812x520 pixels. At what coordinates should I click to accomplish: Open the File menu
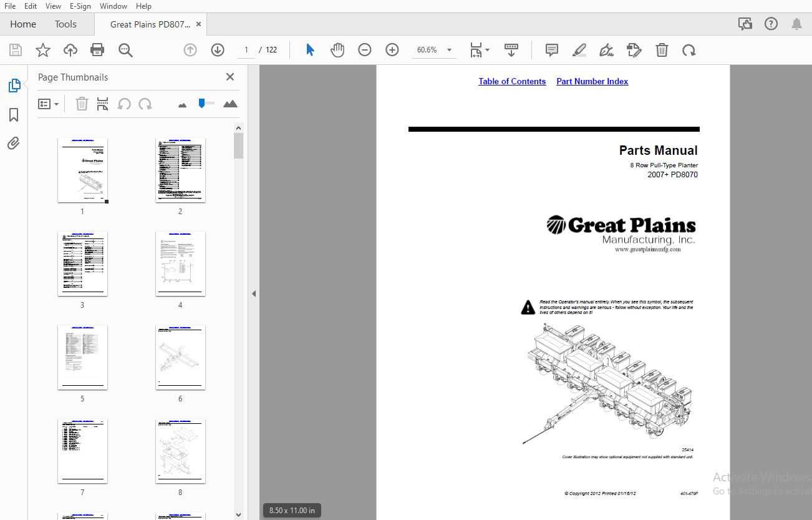pos(10,6)
